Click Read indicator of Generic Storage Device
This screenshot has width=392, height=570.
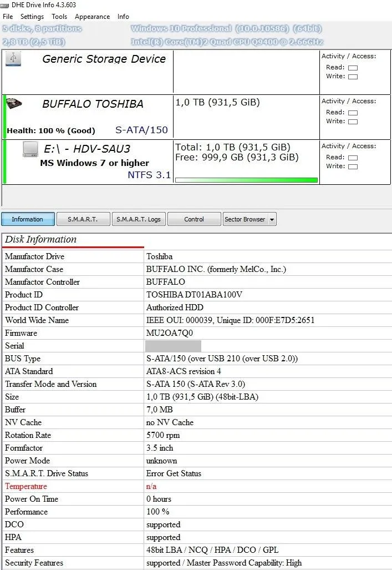pos(353,68)
